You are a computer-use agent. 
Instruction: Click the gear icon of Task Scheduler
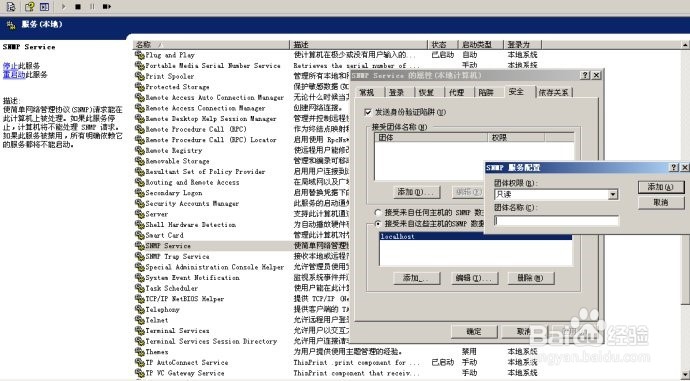coord(139,288)
